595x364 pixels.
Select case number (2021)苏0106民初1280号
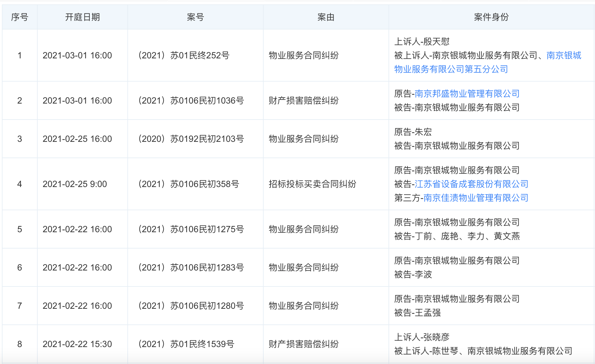[x=191, y=306]
